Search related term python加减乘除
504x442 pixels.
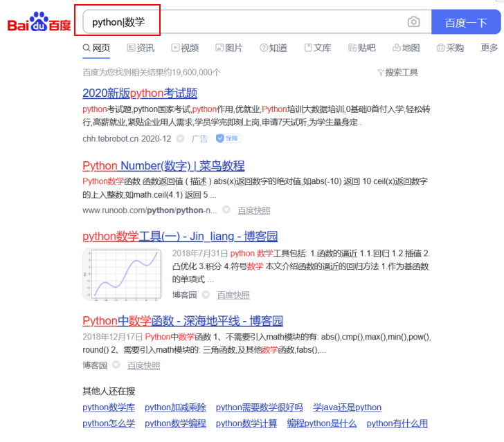175,407
